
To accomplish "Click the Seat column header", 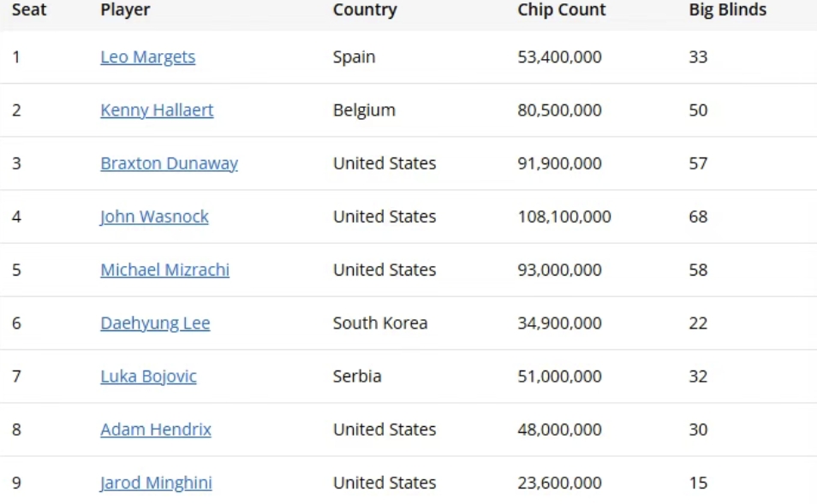I will click(x=29, y=9).
